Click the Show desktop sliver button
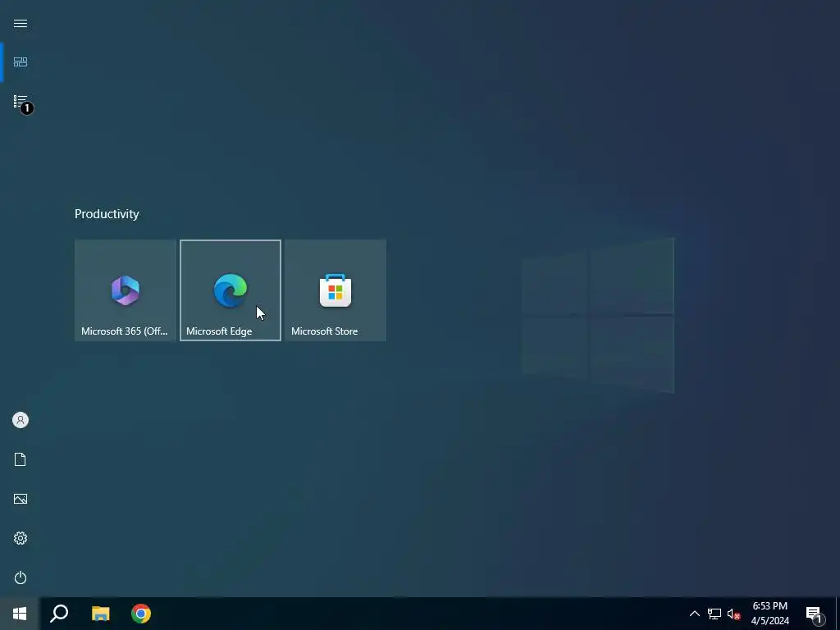The height and width of the screenshot is (630, 840). coord(838,614)
